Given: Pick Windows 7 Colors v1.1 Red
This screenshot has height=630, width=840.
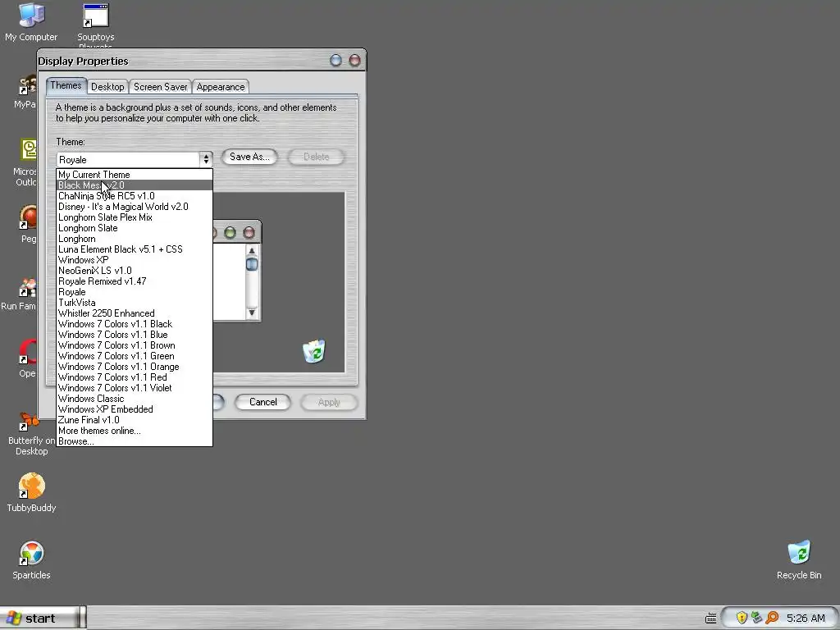Looking at the screenshot, I should tap(135, 377).
